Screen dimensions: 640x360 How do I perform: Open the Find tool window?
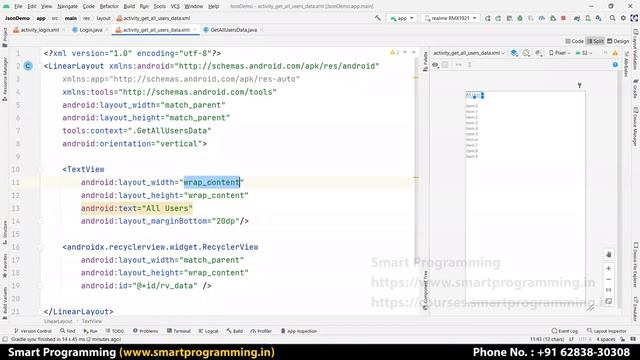pos(67,331)
